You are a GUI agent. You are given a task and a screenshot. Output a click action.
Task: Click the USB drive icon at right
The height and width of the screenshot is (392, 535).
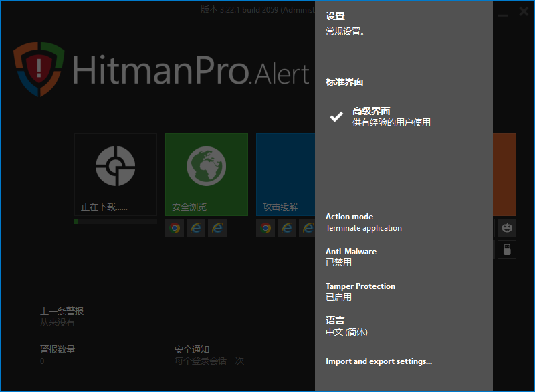(x=507, y=250)
